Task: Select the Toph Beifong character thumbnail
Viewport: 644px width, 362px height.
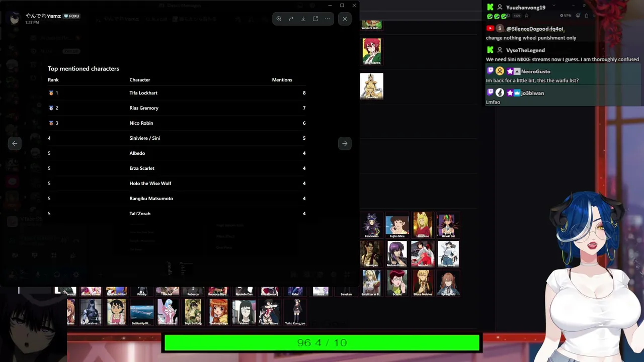Action: 193,312
